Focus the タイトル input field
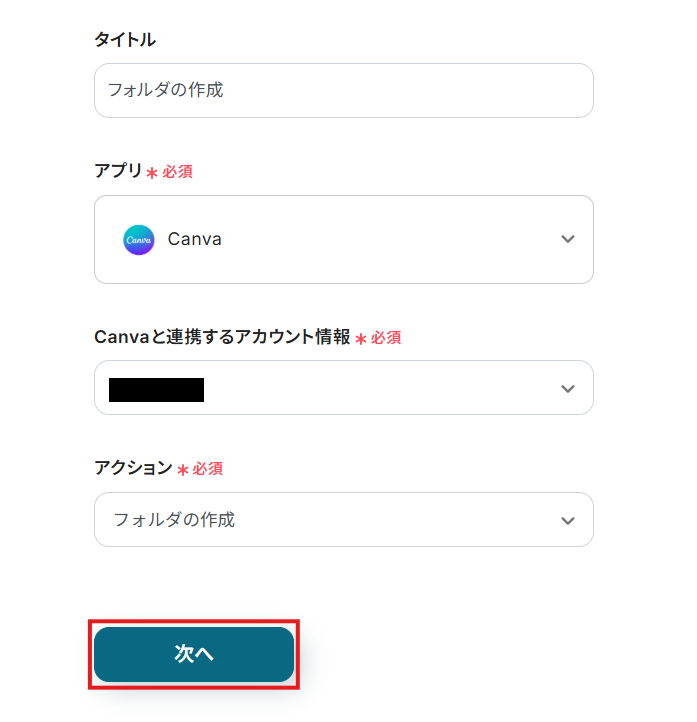Viewport: 697px width, 722px height. coord(343,90)
